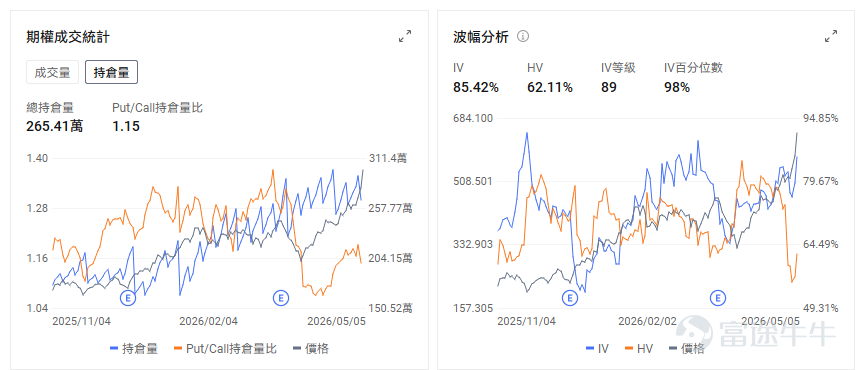The width and height of the screenshot is (856, 370).
Task: Click the 49.31% axis label
Action: [820, 308]
